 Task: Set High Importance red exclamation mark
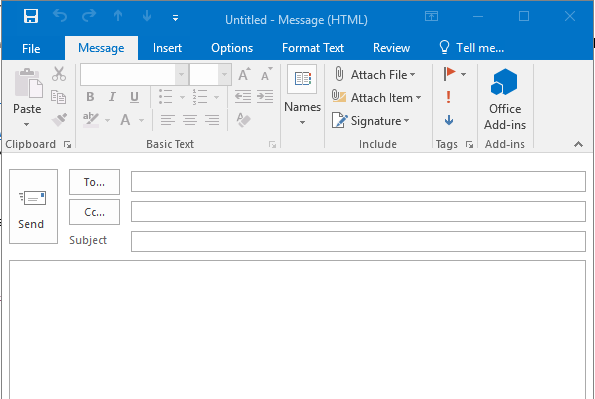(x=449, y=97)
